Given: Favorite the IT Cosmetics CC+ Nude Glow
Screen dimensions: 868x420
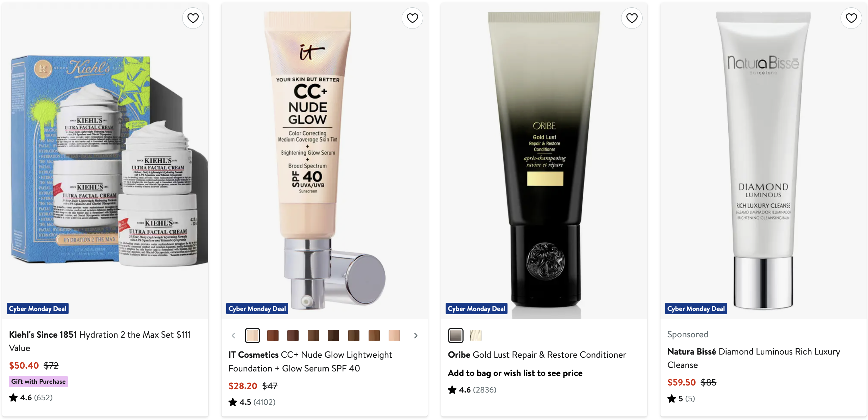Looking at the screenshot, I should (x=412, y=18).
